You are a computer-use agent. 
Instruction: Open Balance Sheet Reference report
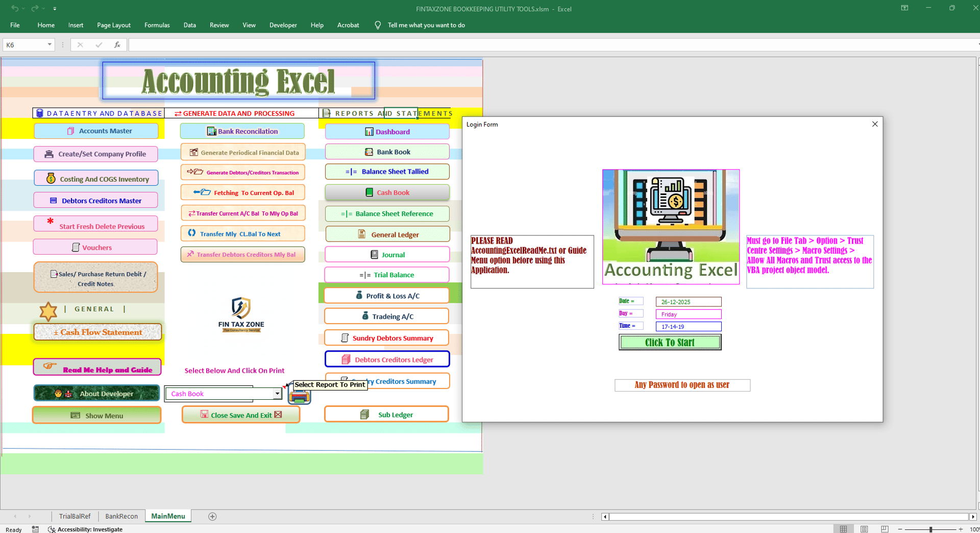click(x=387, y=213)
